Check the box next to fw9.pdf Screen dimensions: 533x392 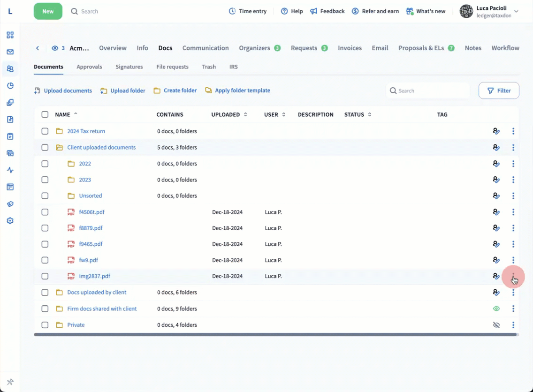click(45, 260)
